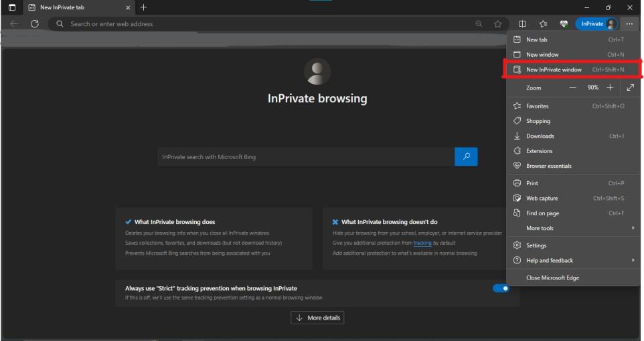
Task: Click the blue search magnifier button
Action: click(x=466, y=156)
